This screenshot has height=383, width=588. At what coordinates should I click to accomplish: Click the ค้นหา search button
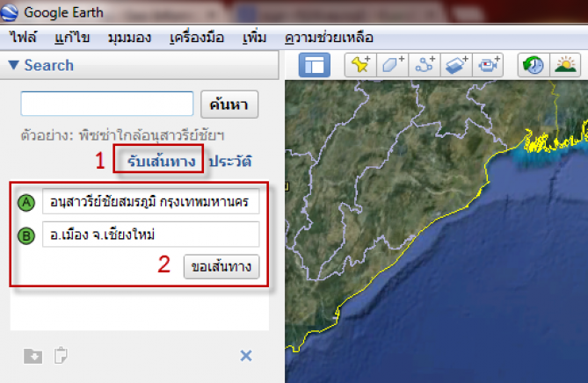coord(229,105)
